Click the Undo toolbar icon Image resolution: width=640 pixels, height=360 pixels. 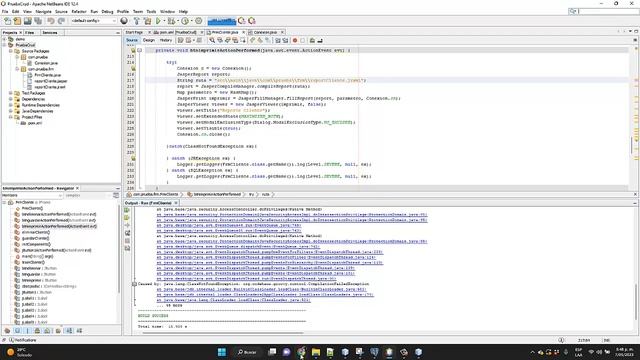click(x=51, y=21)
